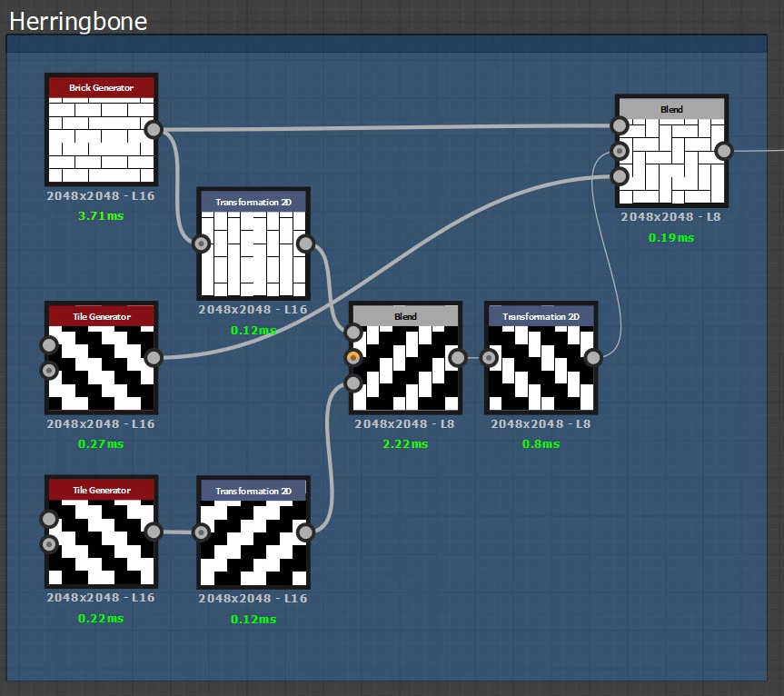
Task: Click bottom input pin of 0.19ms Blend node
Action: (620, 176)
